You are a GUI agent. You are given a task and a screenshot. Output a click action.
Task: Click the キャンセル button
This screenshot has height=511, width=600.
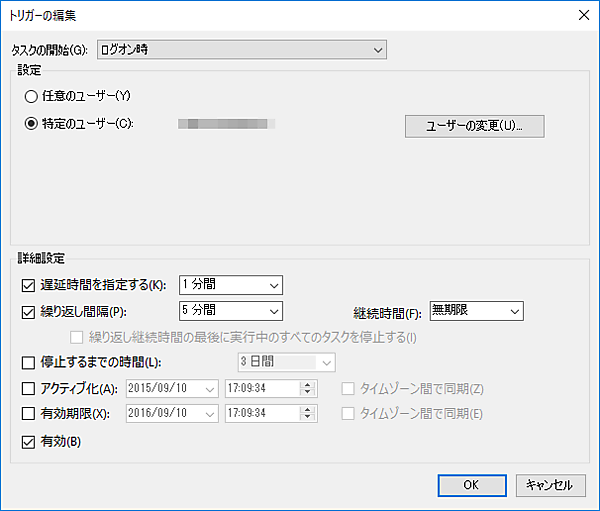[551, 485]
